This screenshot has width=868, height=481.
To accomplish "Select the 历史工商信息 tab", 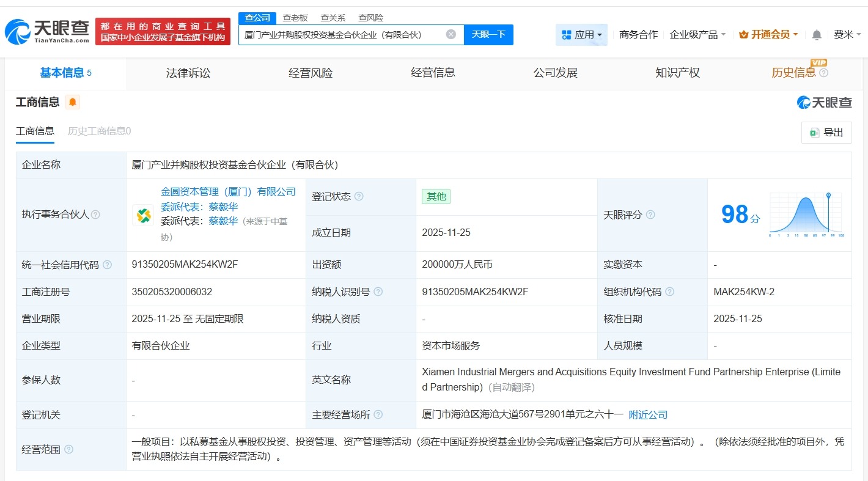I will pos(100,131).
